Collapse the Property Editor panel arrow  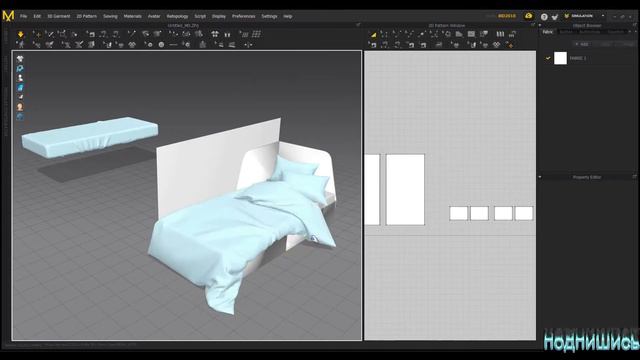tap(540, 177)
